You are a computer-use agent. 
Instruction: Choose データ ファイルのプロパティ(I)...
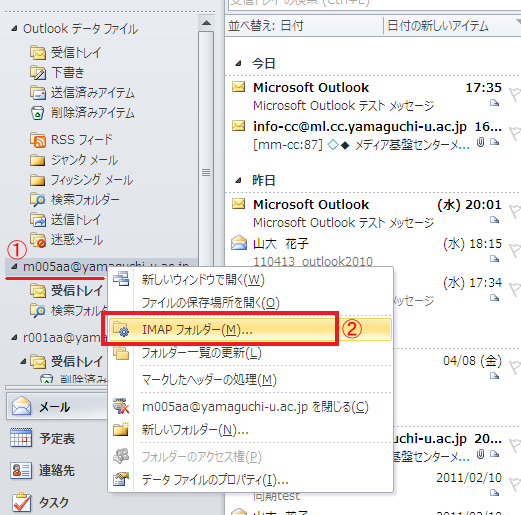[250, 480]
